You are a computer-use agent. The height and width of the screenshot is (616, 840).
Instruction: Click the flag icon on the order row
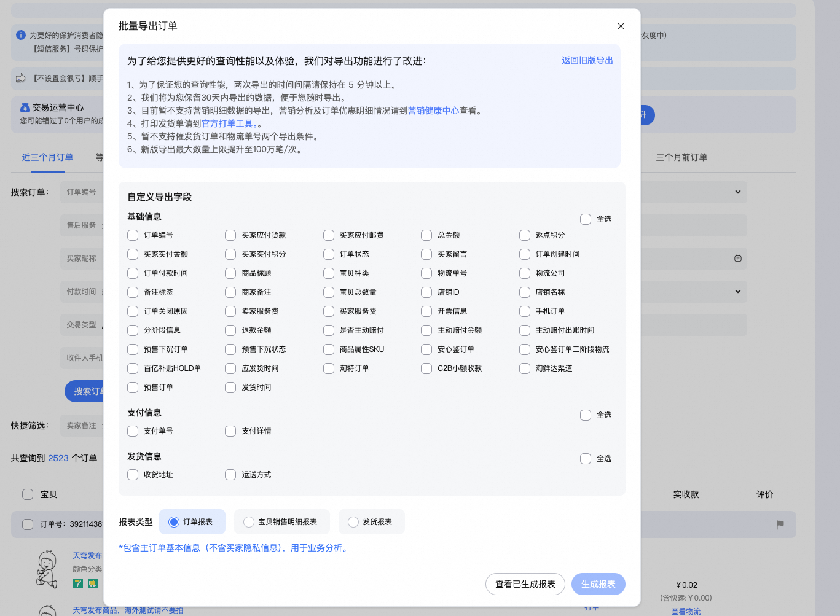pyautogui.click(x=780, y=524)
